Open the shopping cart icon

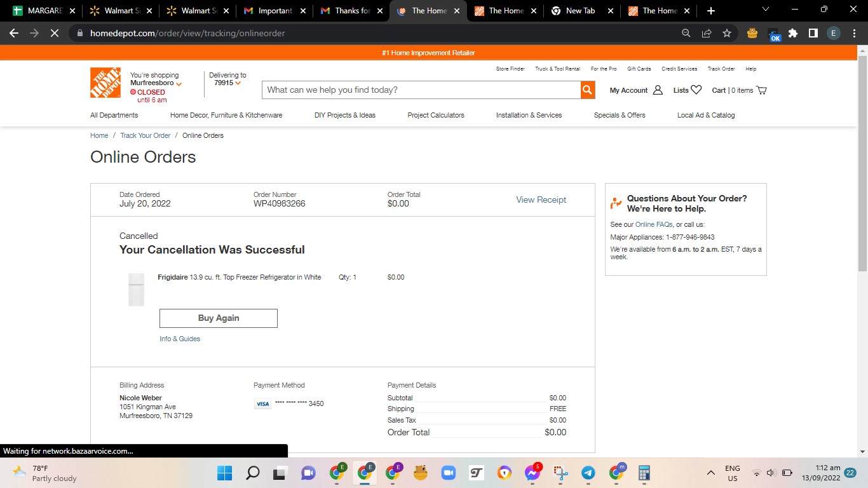point(762,90)
